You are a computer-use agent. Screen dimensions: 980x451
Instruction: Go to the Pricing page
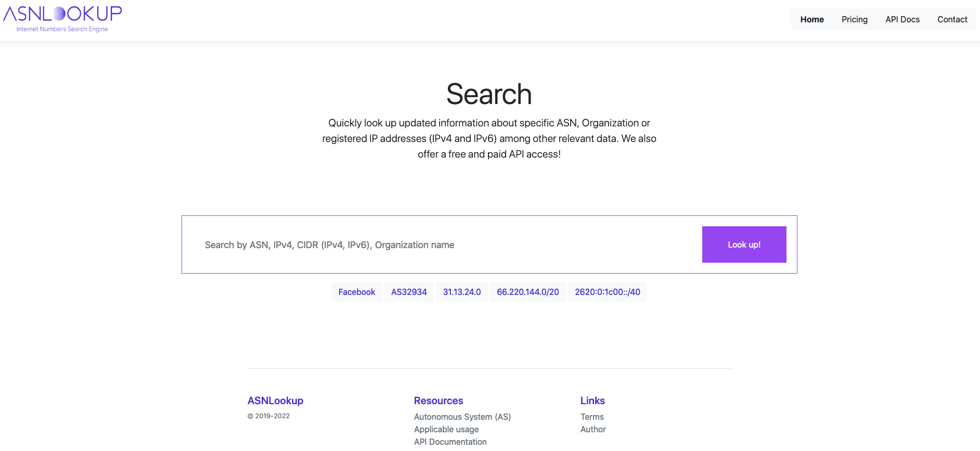pos(854,19)
